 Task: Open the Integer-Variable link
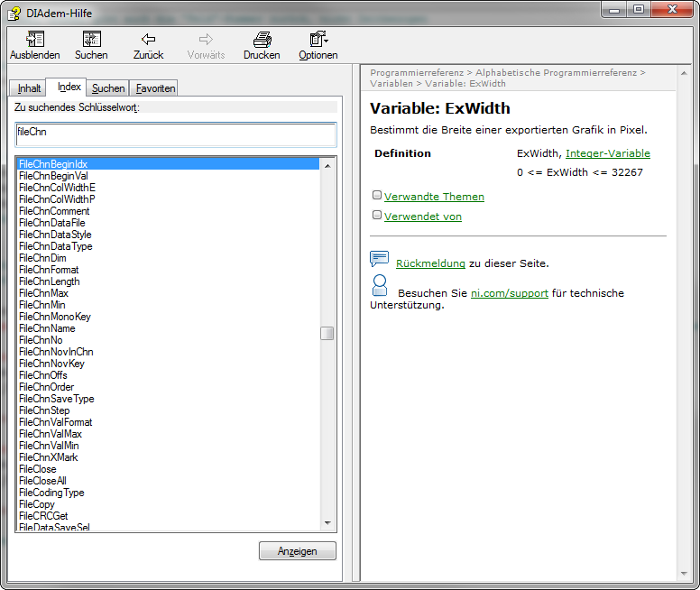click(608, 153)
